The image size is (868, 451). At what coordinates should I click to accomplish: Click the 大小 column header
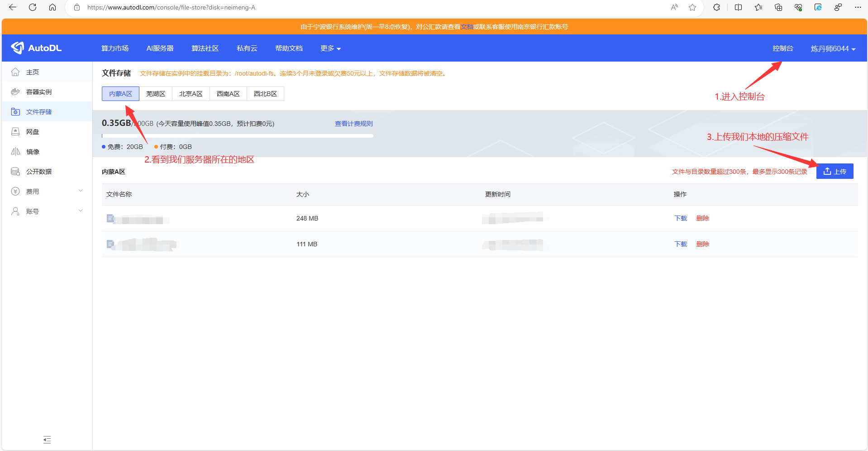click(x=303, y=194)
